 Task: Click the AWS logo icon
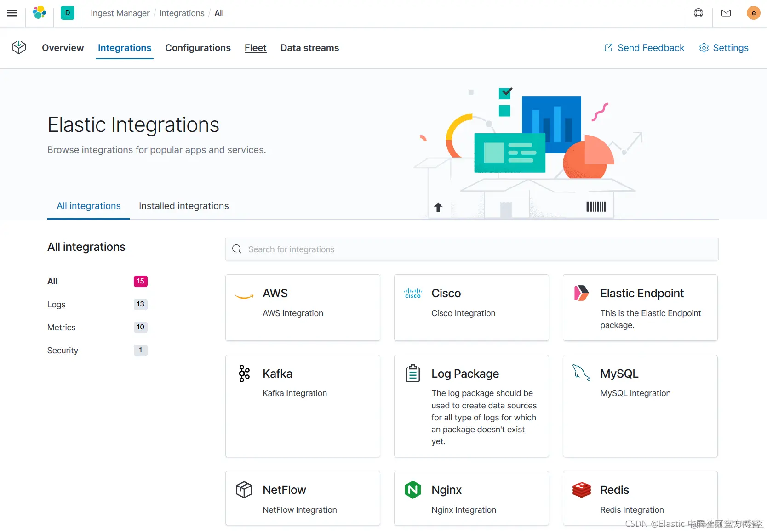[244, 296]
